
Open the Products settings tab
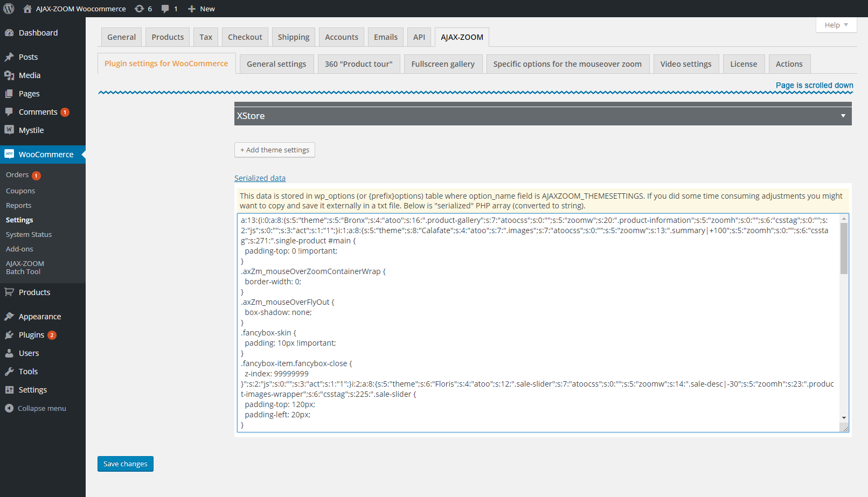tap(168, 37)
